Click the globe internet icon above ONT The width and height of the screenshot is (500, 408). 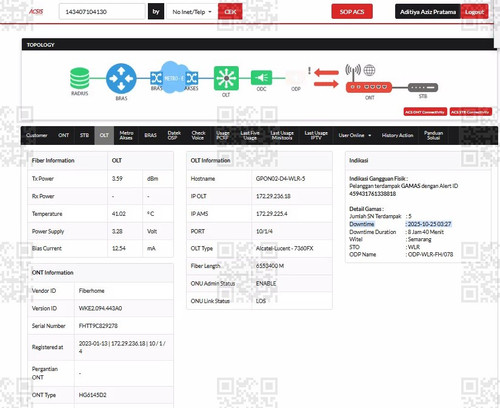pyautogui.click(x=369, y=70)
